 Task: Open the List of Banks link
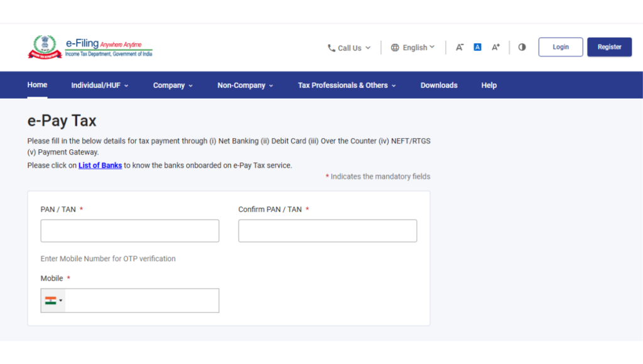coord(100,165)
